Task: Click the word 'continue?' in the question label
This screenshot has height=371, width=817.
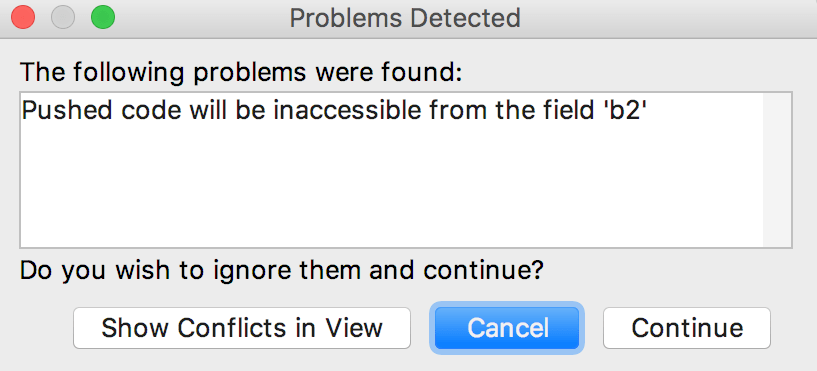Action: (x=484, y=270)
